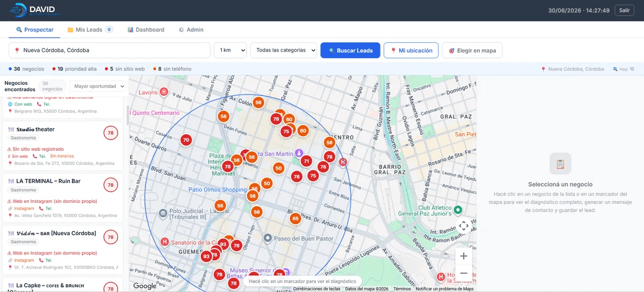Click the date and time in the header
The height and width of the screenshot is (292, 644).
point(579,11)
